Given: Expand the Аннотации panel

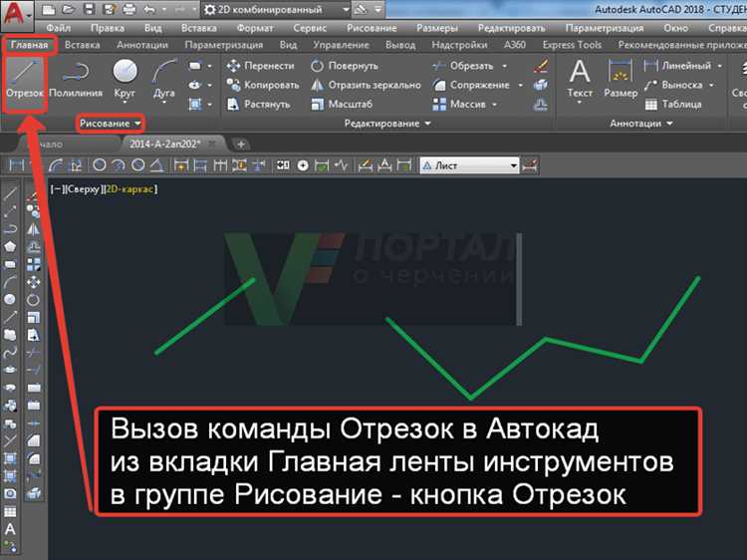Looking at the screenshot, I should 641,124.
